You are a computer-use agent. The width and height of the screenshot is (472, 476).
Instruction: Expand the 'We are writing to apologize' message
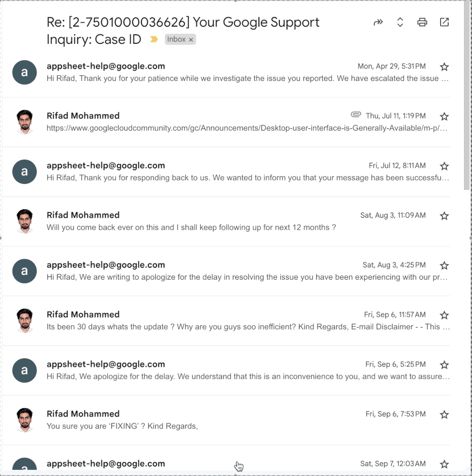246,277
